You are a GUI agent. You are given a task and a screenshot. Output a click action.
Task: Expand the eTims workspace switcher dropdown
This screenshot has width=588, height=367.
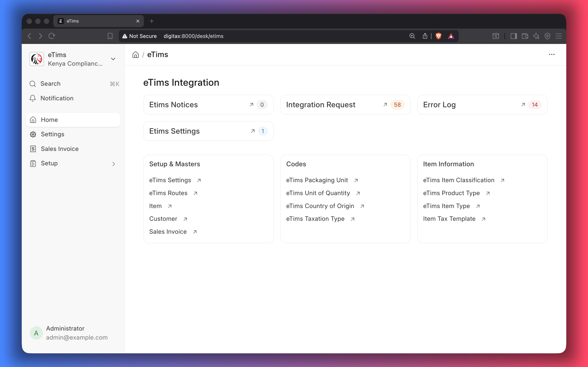[113, 59]
